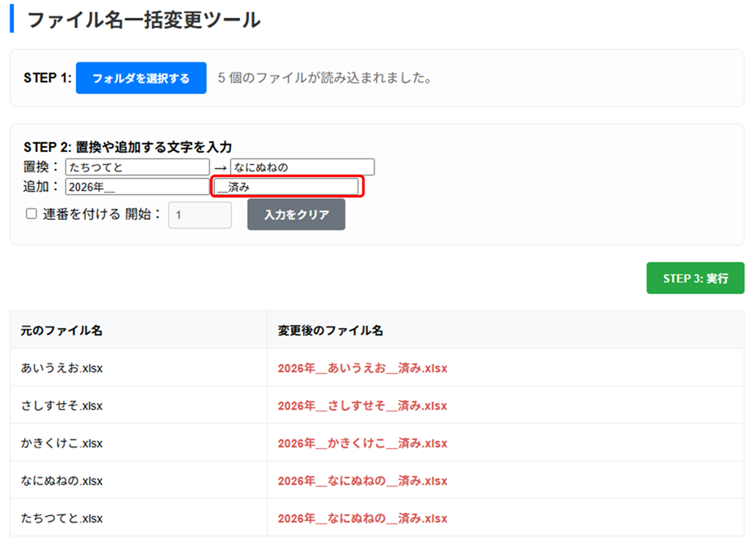The height and width of the screenshot is (556, 756).
Task: Enable the 連番を付ける checkbox
Action: click(x=32, y=214)
